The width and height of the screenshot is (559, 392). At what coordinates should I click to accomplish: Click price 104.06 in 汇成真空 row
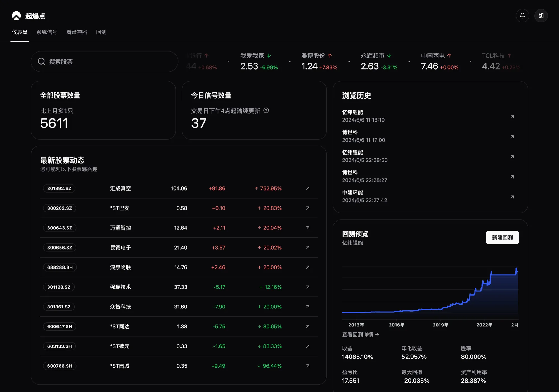point(179,188)
